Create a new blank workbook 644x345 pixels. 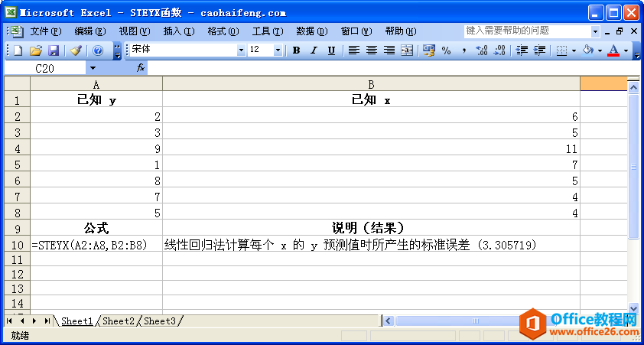(18, 50)
